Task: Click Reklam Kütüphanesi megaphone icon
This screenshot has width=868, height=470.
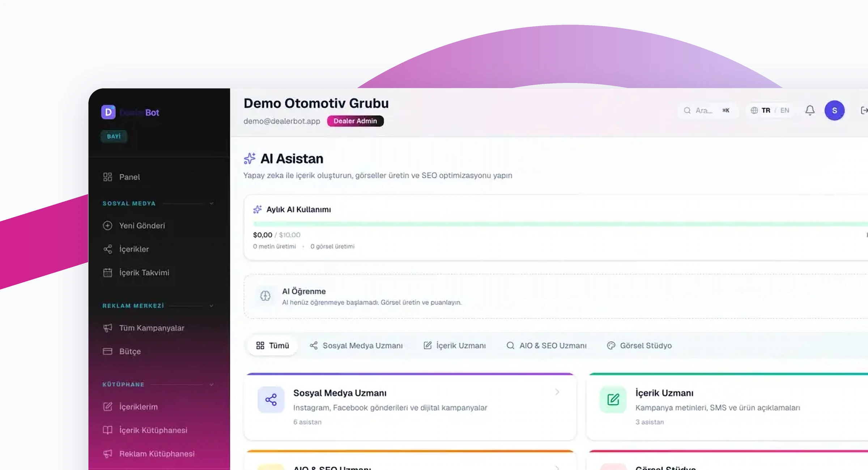Action: point(107,454)
